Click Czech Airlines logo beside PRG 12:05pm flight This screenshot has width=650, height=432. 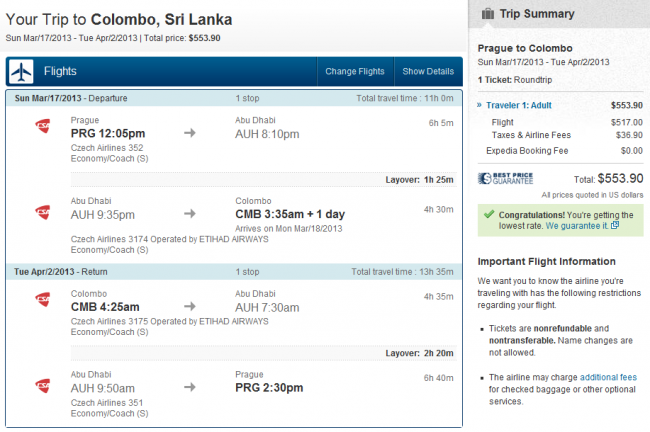pyautogui.click(x=43, y=125)
